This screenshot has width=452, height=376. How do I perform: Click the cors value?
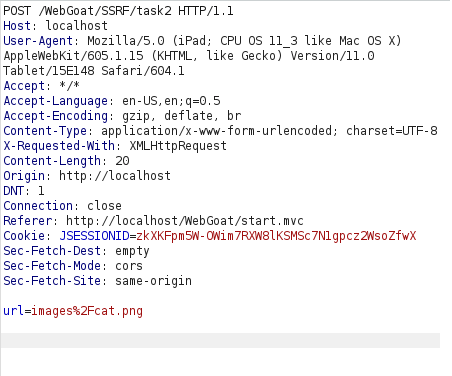point(129,266)
